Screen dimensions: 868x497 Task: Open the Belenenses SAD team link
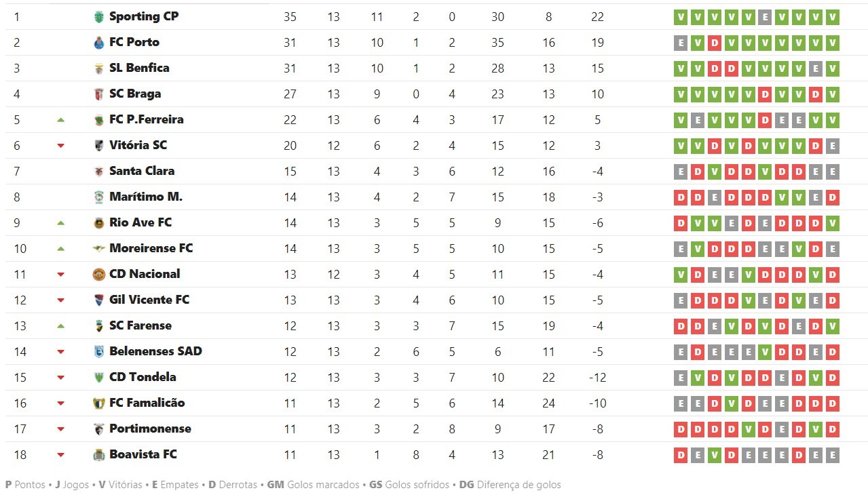pos(155,351)
